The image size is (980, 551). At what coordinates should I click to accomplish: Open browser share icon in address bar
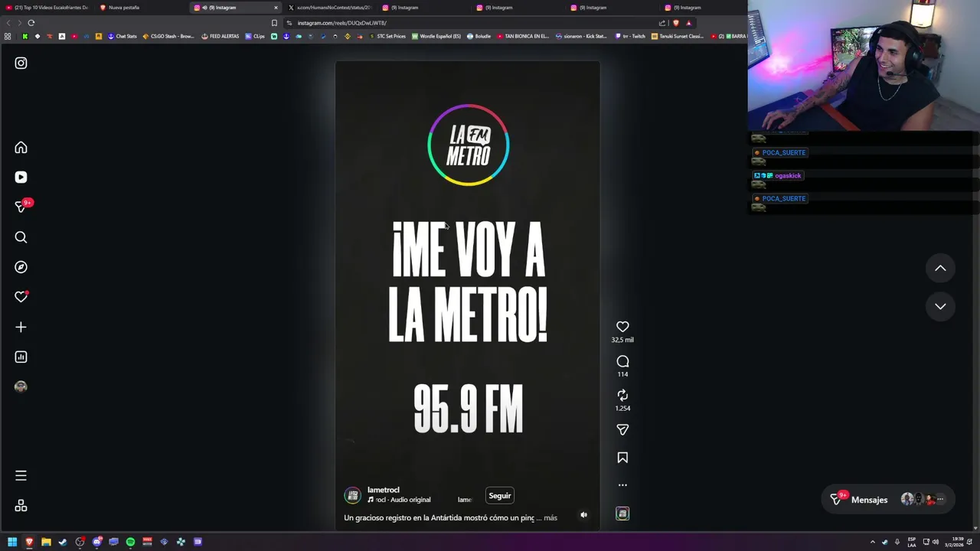(x=661, y=23)
